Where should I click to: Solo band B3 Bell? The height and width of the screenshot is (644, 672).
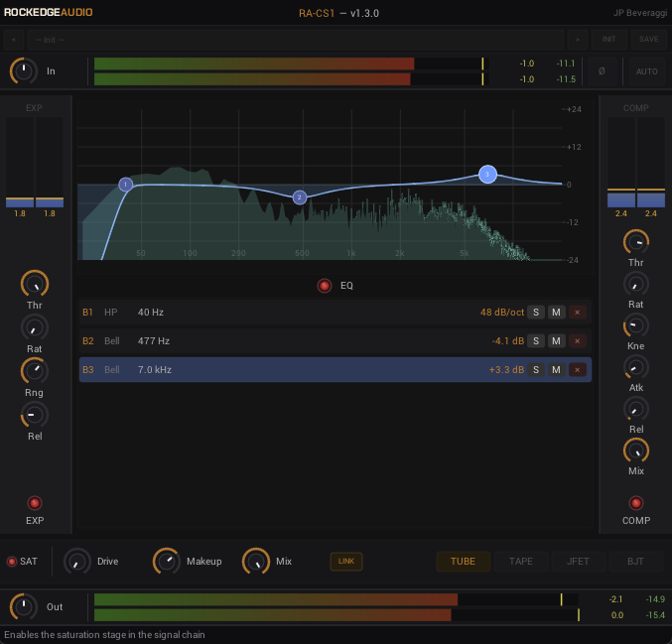pos(536,370)
